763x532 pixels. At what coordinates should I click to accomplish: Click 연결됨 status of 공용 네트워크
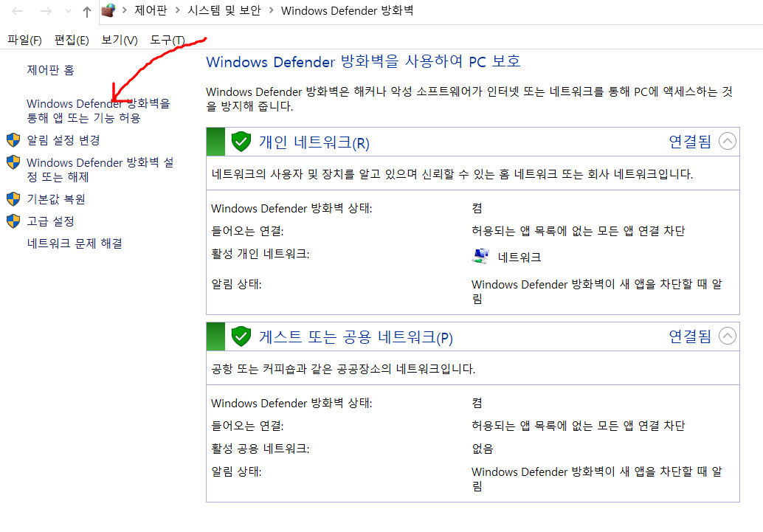(x=689, y=336)
